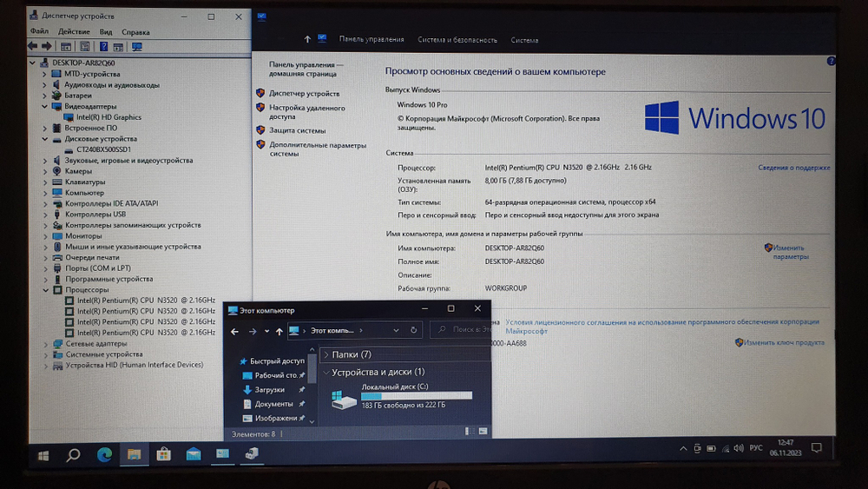The width and height of the screenshot is (868, 489).
Task: Expand the Контроллеры USB node
Action: click(45, 215)
